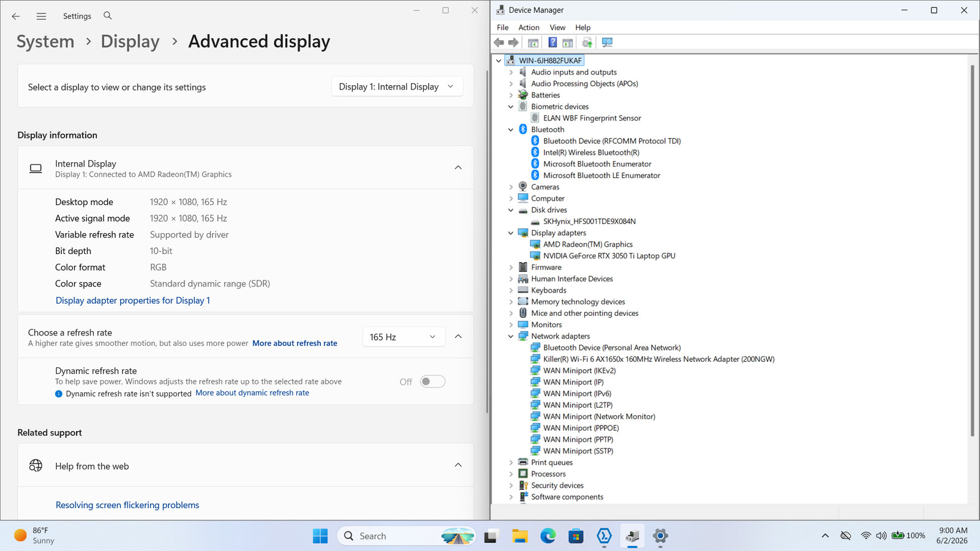Collapse the Network adapters node

click(x=511, y=336)
